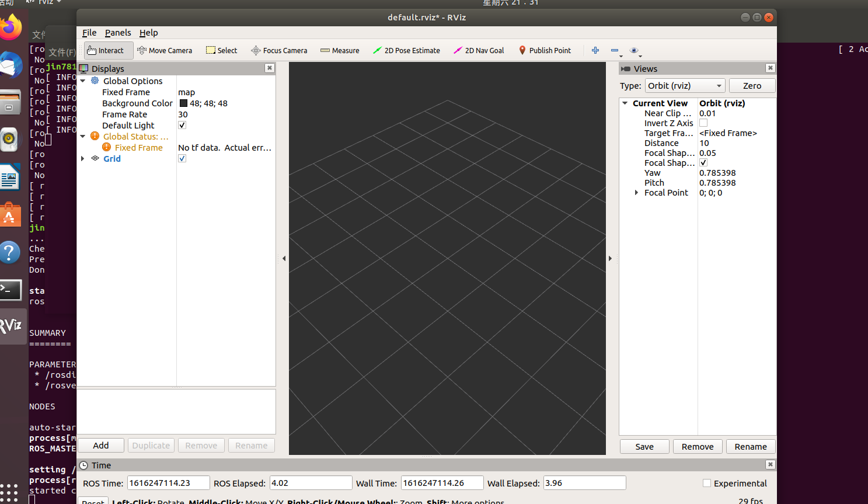This screenshot has height=504, width=868.
Task: Click the Zero view button
Action: 752,86
